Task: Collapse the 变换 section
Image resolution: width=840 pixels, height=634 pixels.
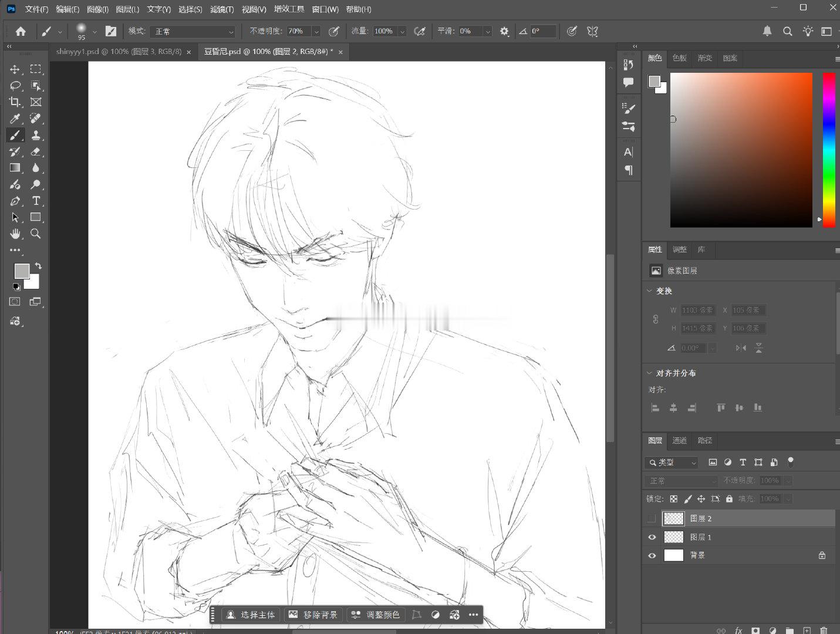Action: click(649, 291)
